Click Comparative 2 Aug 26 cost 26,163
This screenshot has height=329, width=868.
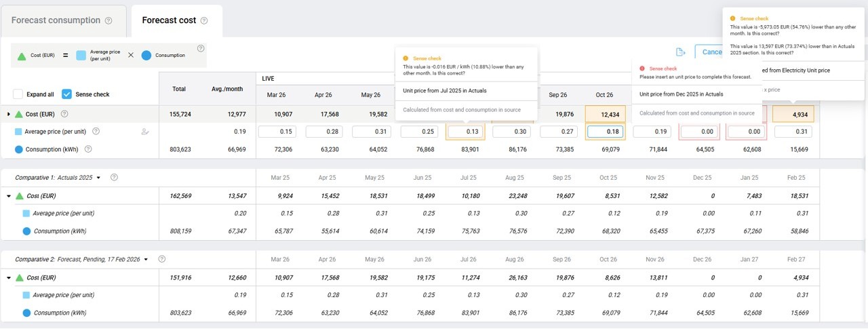pyautogui.click(x=515, y=277)
